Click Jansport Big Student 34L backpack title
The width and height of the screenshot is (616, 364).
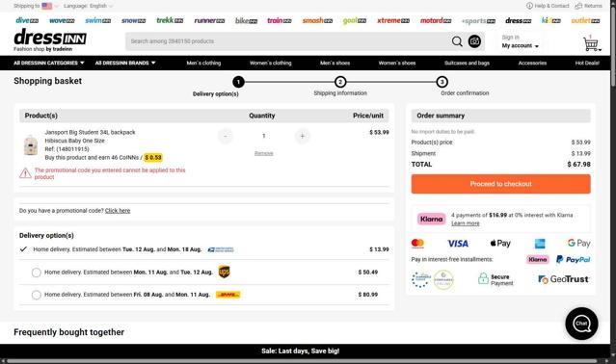coord(90,132)
